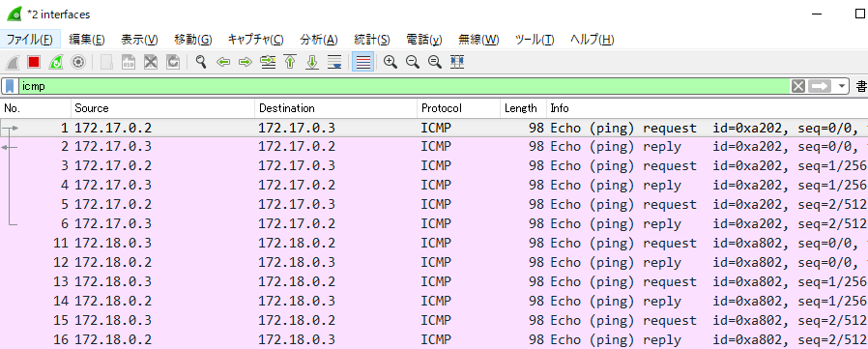Zoom out the packet list text
This screenshot has width=868, height=349.
click(413, 62)
